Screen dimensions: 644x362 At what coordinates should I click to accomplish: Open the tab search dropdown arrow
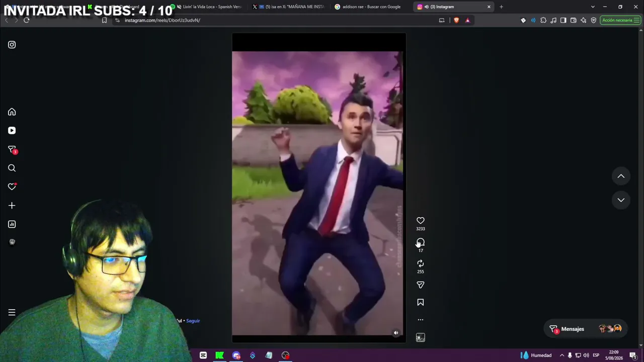593,7
